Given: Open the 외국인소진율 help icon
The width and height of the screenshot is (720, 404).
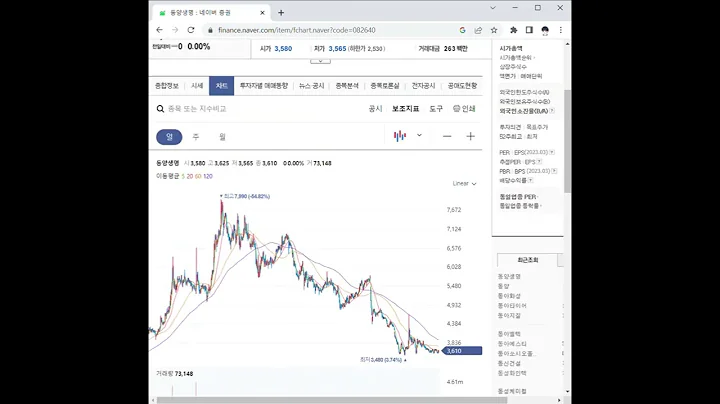Looking at the screenshot, I should coord(552,111).
